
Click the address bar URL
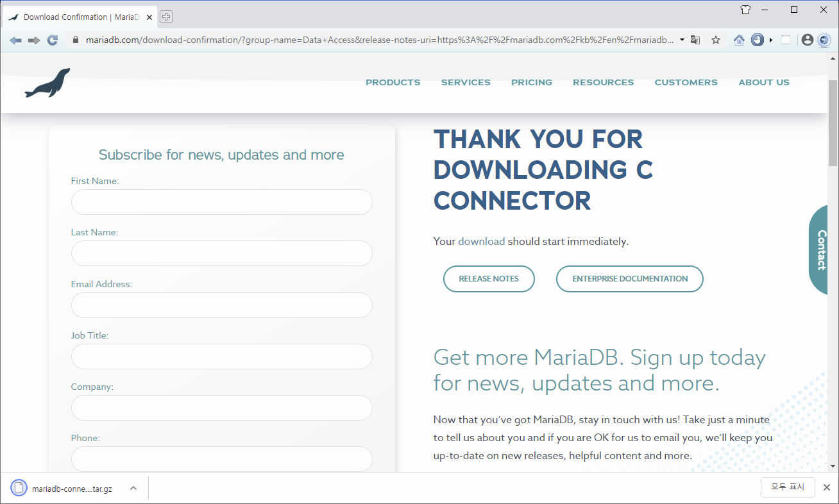[379, 40]
